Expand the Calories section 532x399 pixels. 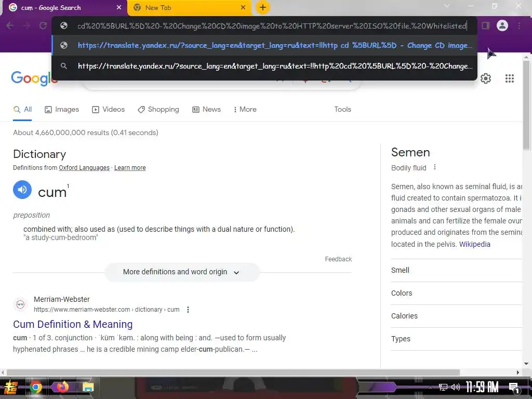456,316
